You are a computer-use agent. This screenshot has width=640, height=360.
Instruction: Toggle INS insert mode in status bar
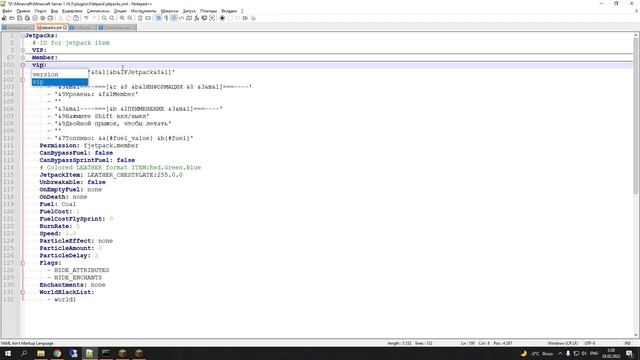(x=627, y=343)
